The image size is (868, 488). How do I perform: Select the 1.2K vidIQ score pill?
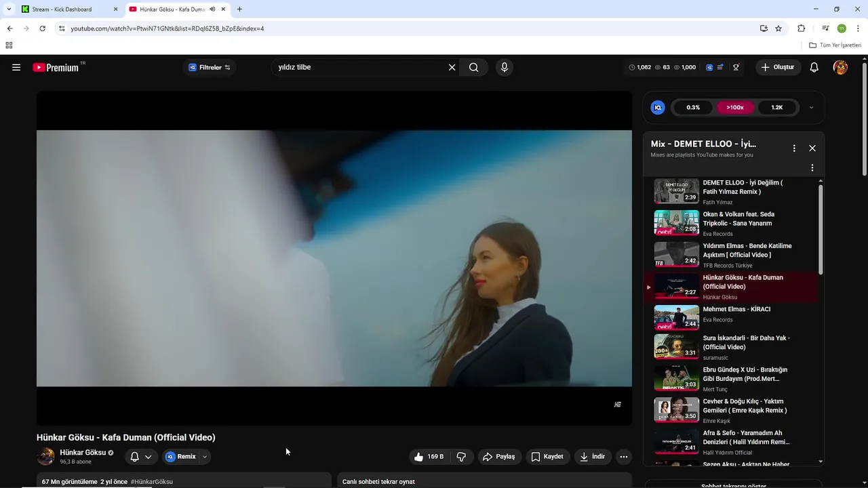[x=777, y=107]
